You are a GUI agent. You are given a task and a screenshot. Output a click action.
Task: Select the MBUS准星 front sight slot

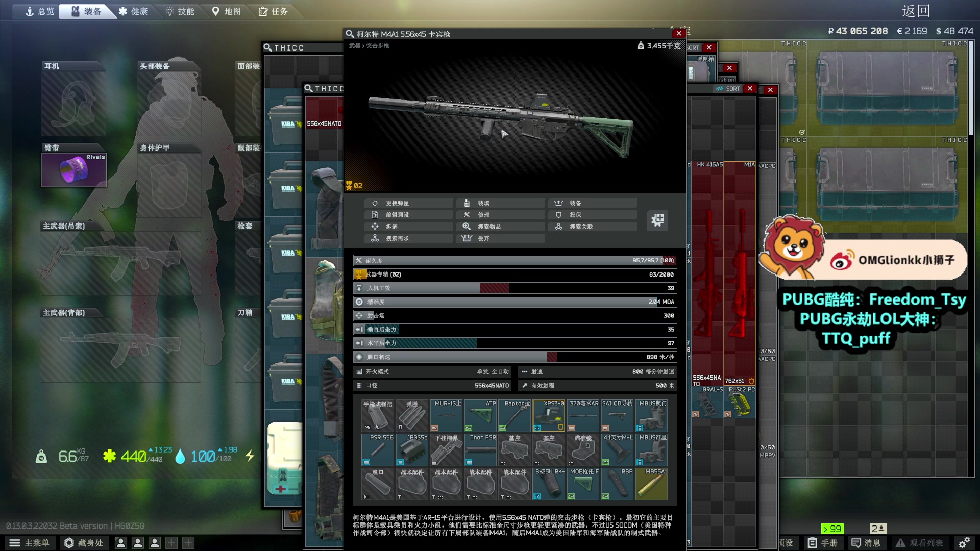pyautogui.click(x=651, y=450)
